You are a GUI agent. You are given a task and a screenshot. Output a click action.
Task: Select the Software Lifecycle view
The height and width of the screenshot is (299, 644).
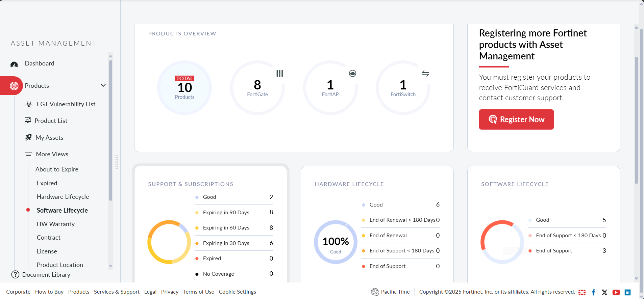point(62,210)
